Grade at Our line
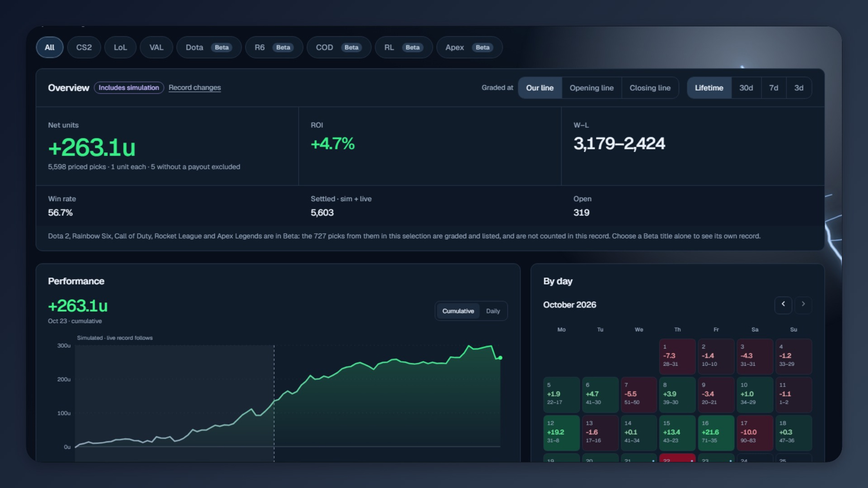The width and height of the screenshot is (868, 488). tap(540, 88)
